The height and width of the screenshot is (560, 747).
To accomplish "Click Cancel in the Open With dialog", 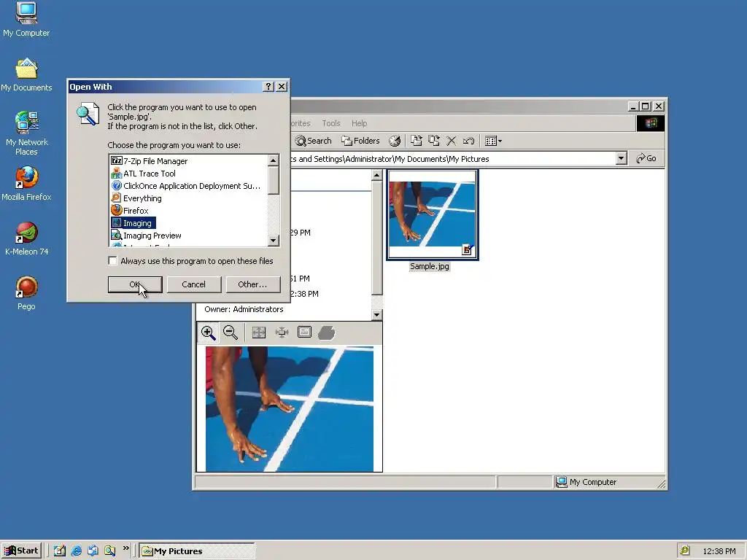I will [x=193, y=284].
